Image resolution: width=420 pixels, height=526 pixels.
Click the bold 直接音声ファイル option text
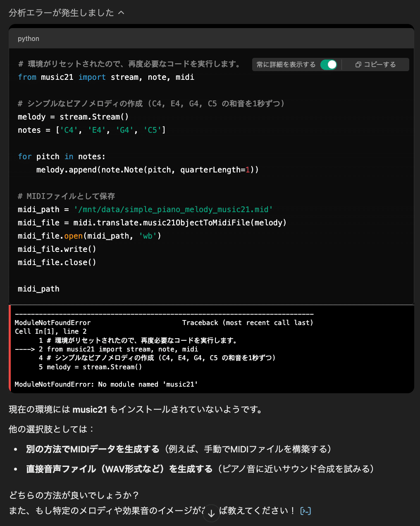tap(119, 469)
